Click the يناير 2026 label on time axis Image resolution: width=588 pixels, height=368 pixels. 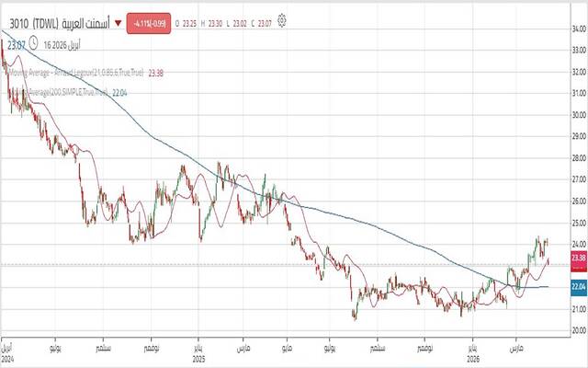[x=470, y=354]
